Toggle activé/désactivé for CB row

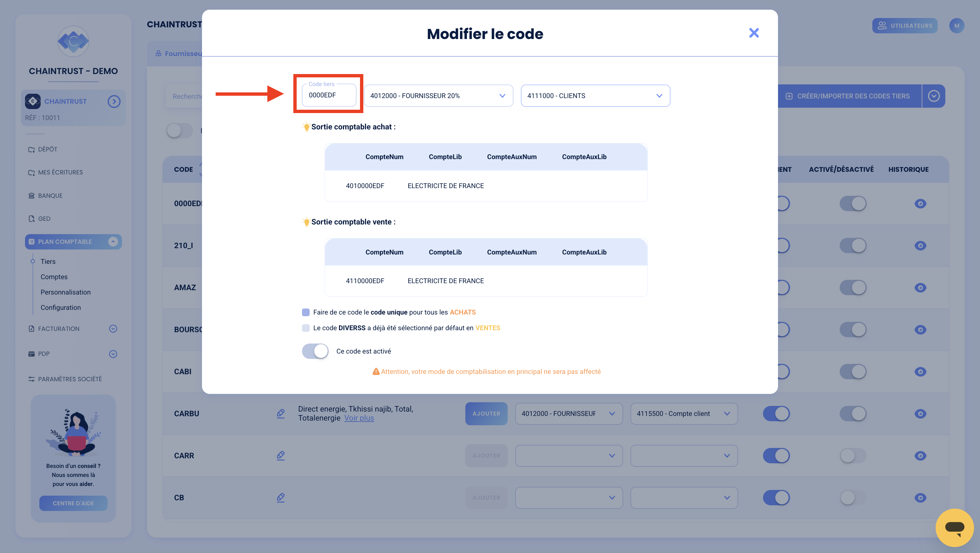(853, 497)
